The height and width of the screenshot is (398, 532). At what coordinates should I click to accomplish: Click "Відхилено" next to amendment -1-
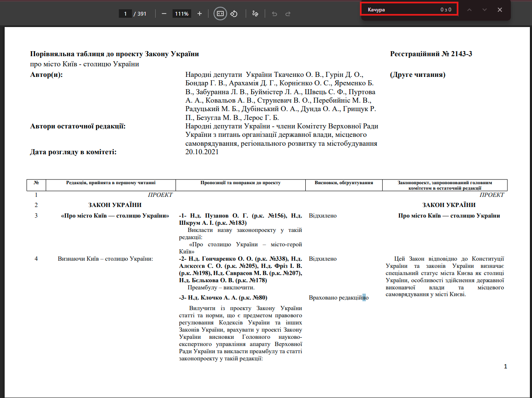(323, 215)
